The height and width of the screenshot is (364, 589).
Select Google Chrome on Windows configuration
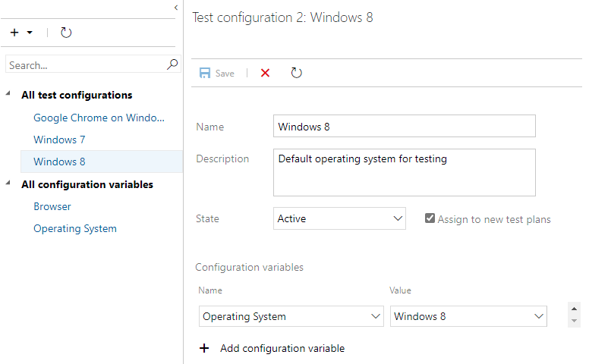click(99, 118)
